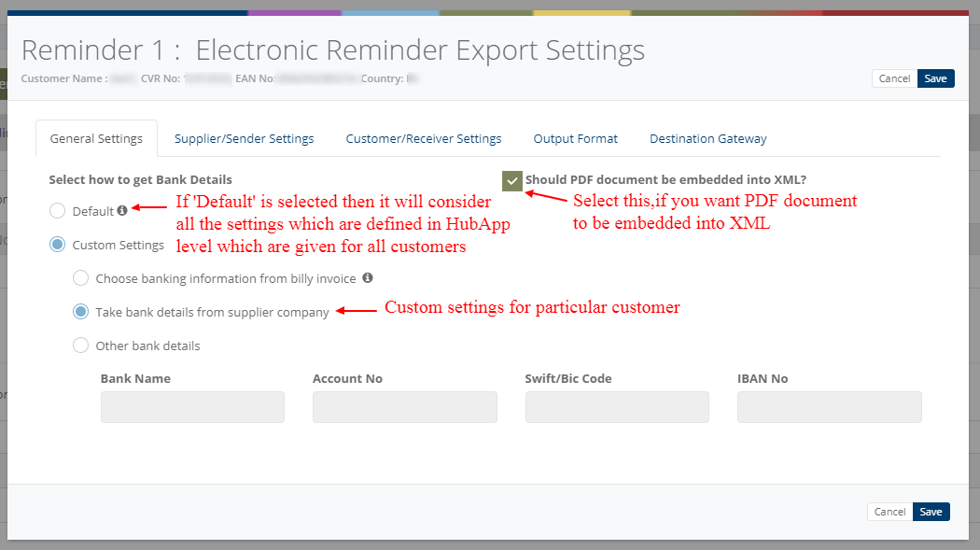This screenshot has height=550, width=980.
Task: Click info icon next to billy invoice option
Action: [368, 278]
